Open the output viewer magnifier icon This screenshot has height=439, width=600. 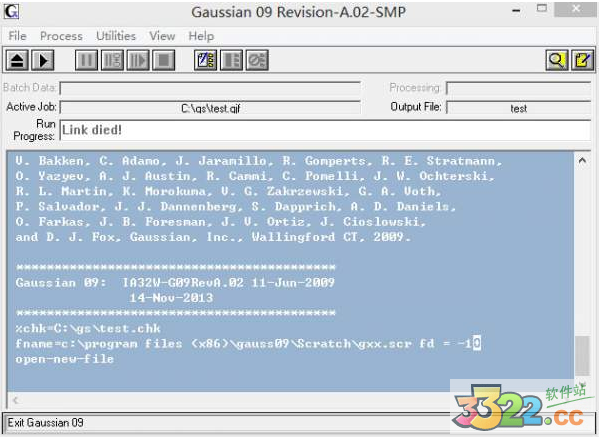tap(556, 60)
